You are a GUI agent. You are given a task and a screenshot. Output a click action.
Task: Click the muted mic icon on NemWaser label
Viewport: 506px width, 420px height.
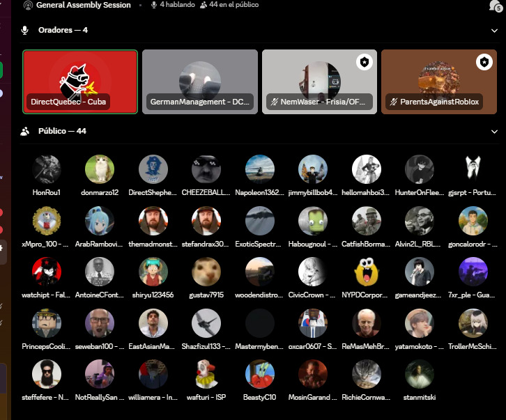point(275,102)
